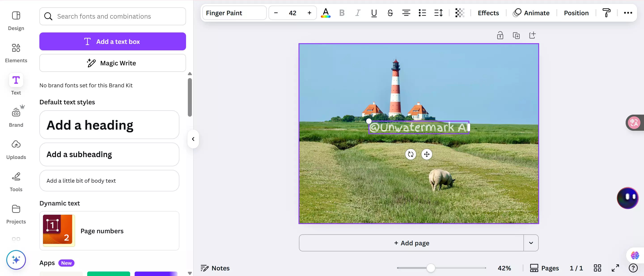
Task: Toggle bulleted list
Action: (x=422, y=13)
